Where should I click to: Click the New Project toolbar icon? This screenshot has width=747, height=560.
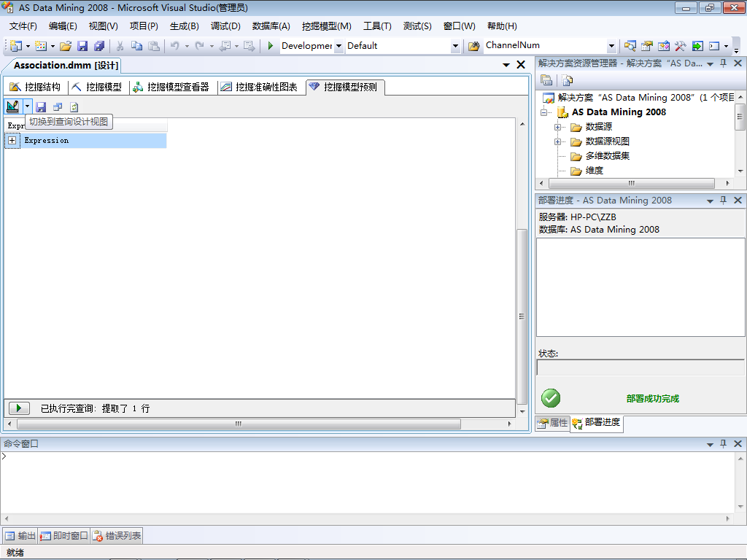(16, 46)
